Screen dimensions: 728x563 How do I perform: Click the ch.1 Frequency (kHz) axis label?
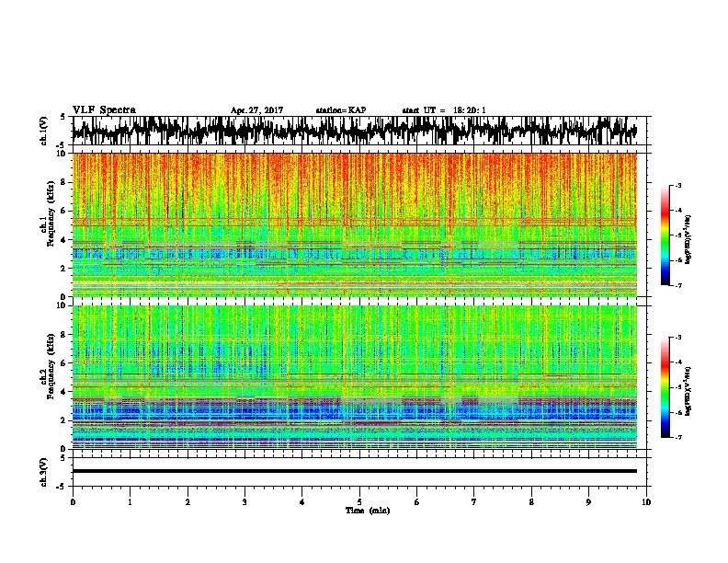(47, 213)
